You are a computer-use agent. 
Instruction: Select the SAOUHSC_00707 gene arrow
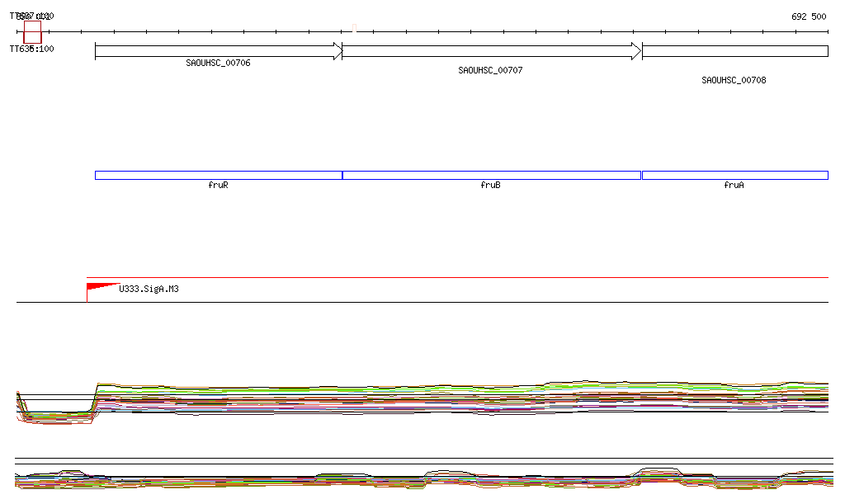pos(487,51)
